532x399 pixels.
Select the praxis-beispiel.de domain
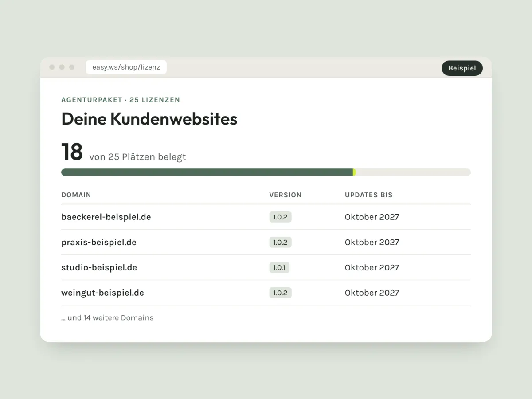[x=99, y=242]
